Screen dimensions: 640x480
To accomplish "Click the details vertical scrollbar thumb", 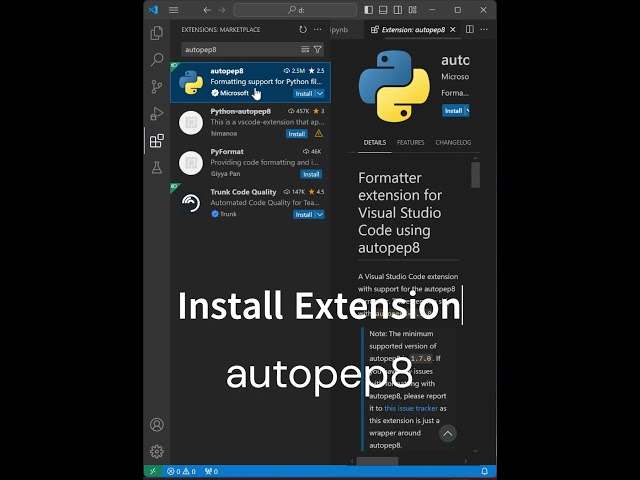I will [475, 175].
